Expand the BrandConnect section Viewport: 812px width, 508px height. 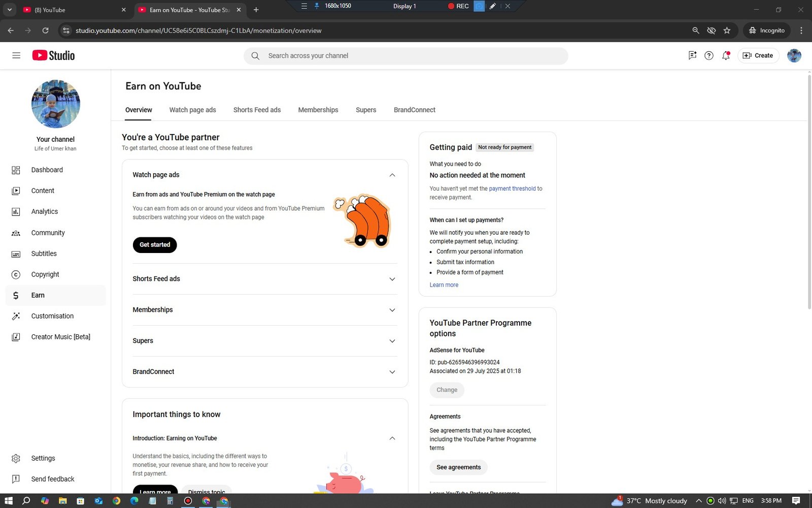tap(392, 372)
